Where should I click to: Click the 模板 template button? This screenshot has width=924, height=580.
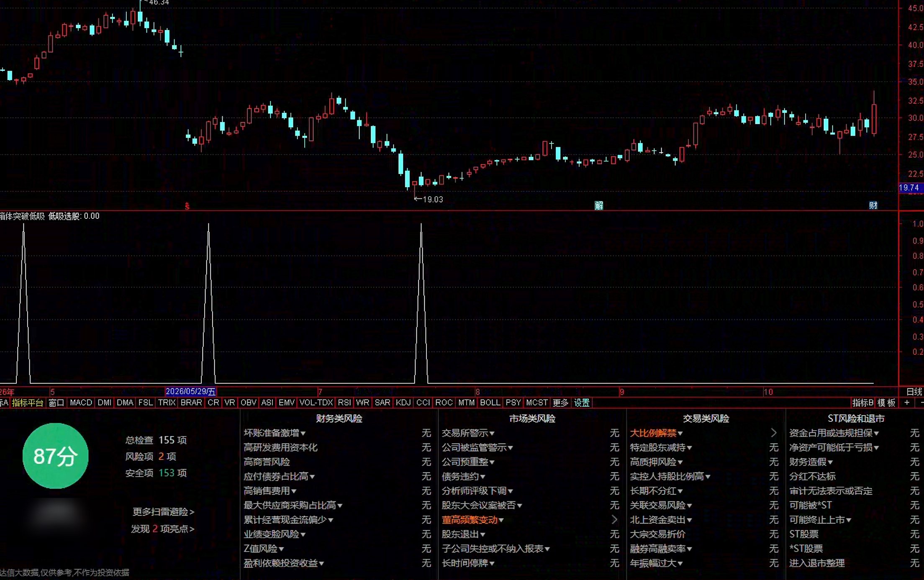click(886, 403)
